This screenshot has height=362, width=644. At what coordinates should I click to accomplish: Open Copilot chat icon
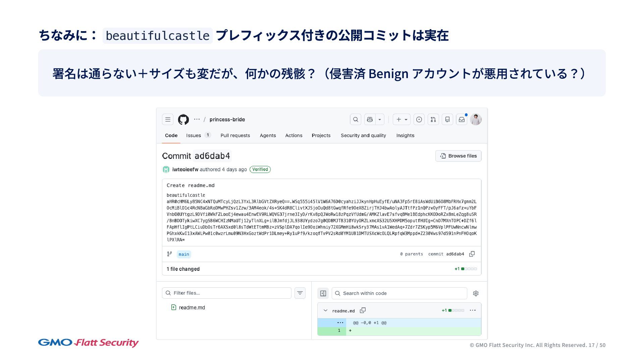370,119
